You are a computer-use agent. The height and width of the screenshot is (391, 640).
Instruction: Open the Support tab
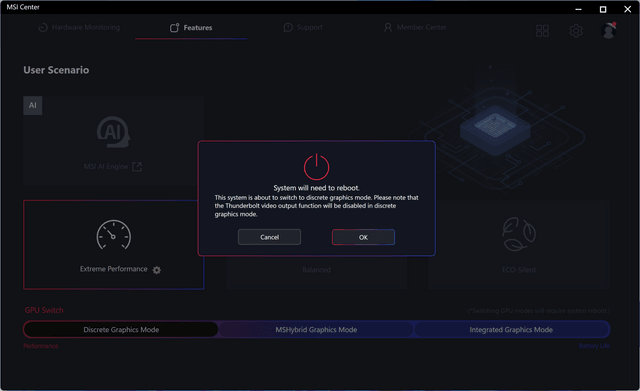303,27
